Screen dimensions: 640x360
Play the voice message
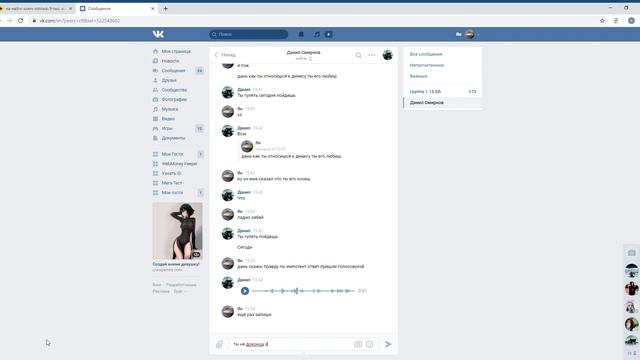click(x=245, y=291)
